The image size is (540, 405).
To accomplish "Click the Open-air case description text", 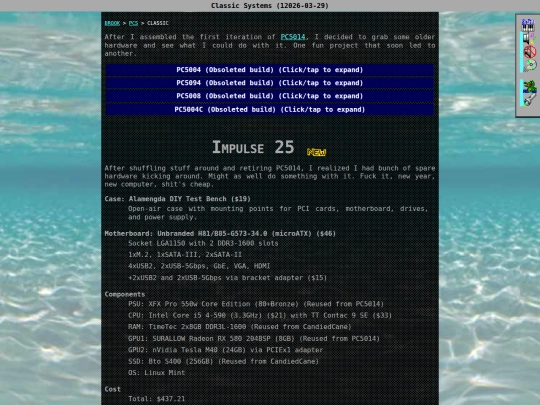I will pyautogui.click(x=278, y=213).
